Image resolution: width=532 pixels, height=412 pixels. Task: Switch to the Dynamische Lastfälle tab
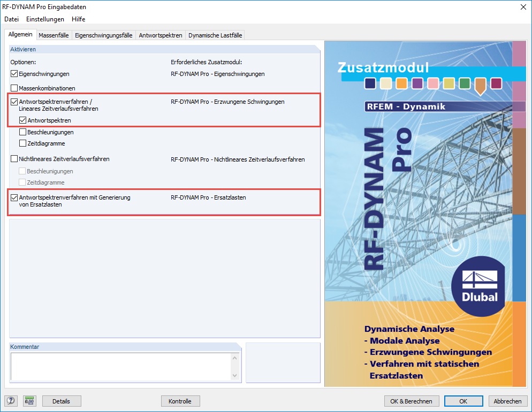215,35
